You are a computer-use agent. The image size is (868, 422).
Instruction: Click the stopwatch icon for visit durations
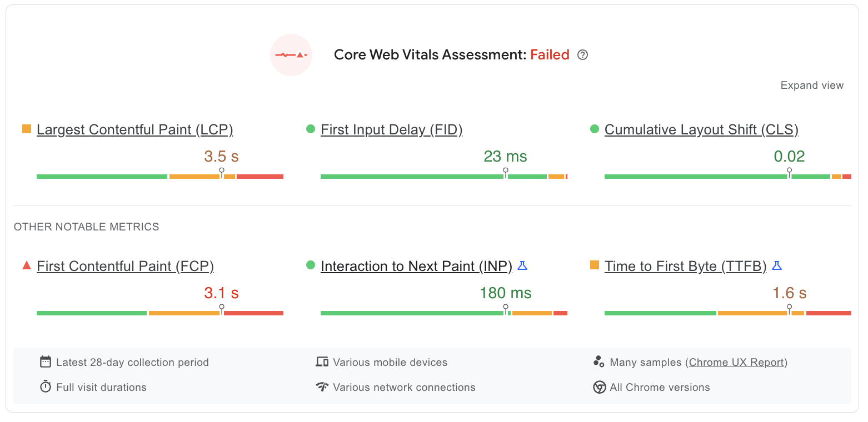pos(44,387)
